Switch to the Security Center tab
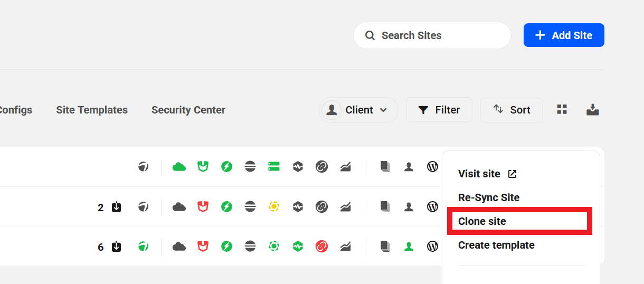Image resolution: width=644 pixels, height=284 pixels. (188, 110)
